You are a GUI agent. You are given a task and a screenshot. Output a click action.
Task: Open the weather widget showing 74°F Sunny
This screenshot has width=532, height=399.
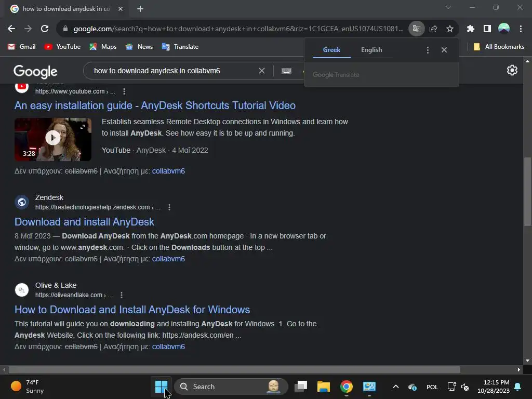(x=28, y=387)
